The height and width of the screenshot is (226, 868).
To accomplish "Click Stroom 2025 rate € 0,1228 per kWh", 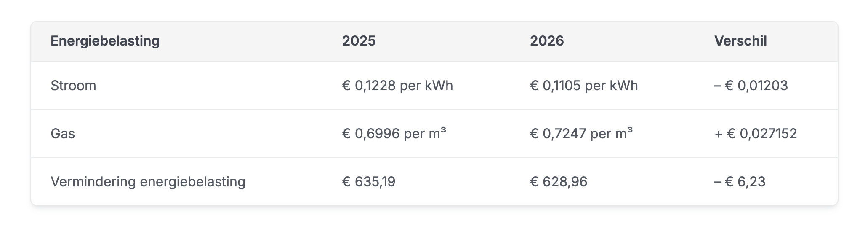I will [397, 86].
